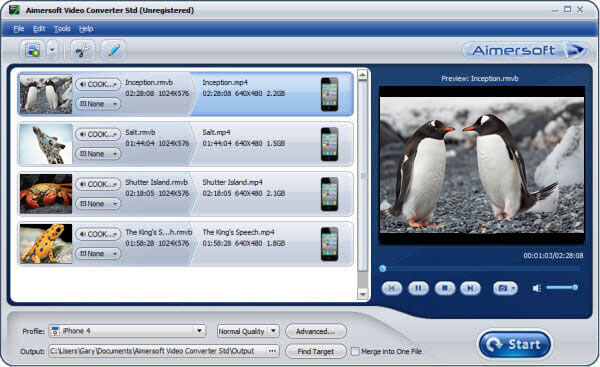Viewport: 600px width, 367px height.
Task: Open COOK audio dropdown for Shutter Island.rmvb
Action: pos(98,184)
